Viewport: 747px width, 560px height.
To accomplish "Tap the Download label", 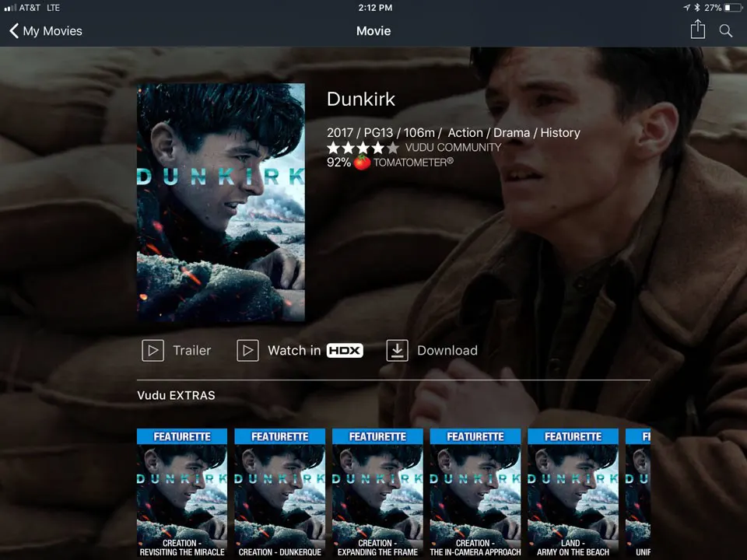I will (447, 351).
